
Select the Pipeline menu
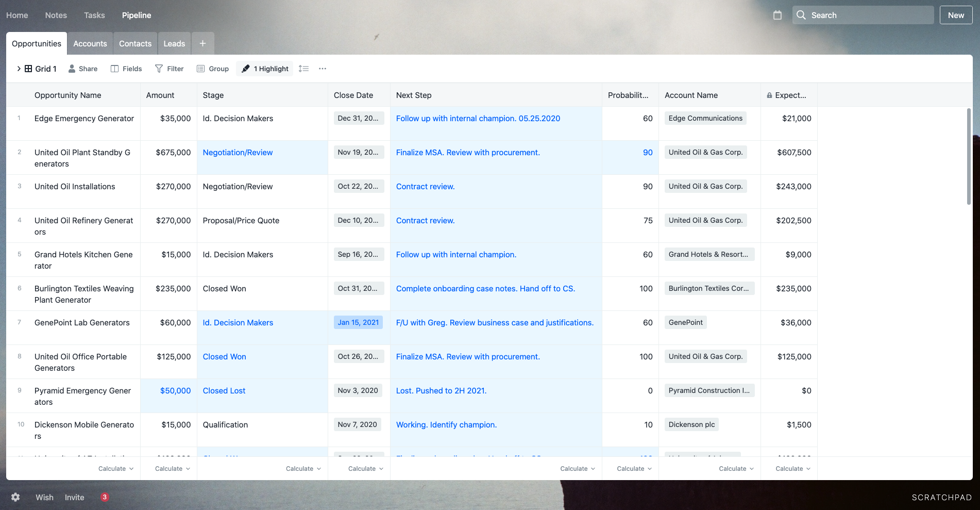pos(137,15)
